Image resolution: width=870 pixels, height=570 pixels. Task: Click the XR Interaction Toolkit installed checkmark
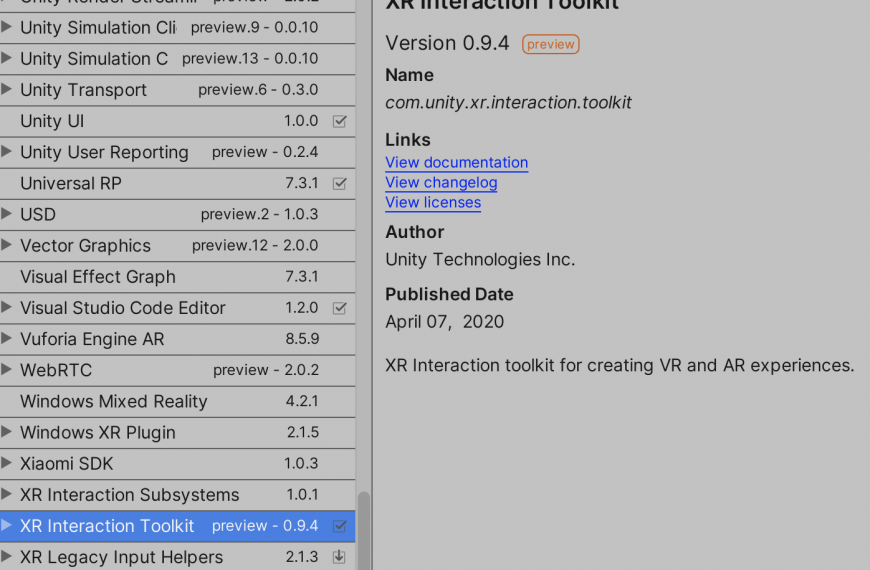pos(340,526)
